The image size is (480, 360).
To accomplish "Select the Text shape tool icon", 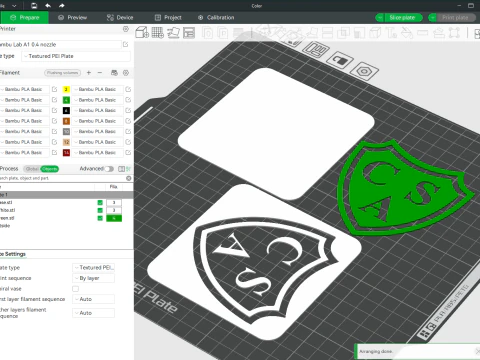I will [x=391, y=33].
